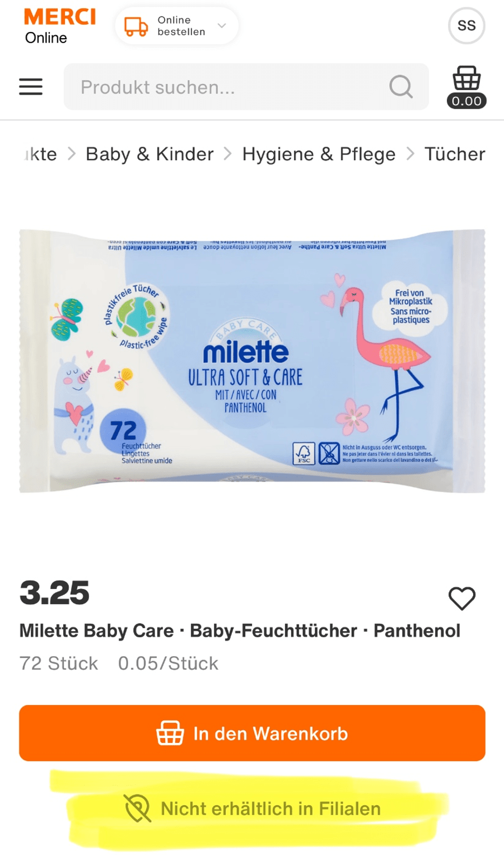Click the crossed-out location pin icon
Image resolution: width=504 pixels, height=855 pixels.
tap(138, 809)
